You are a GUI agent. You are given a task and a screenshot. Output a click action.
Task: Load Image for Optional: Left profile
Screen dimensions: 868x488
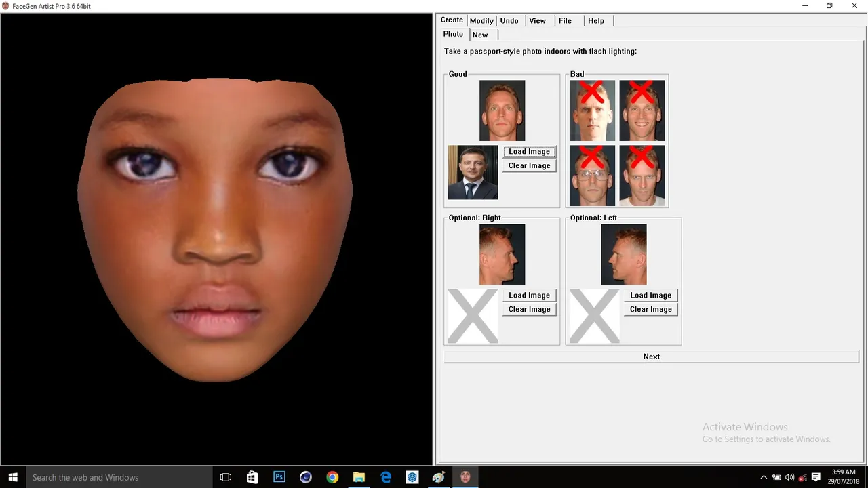click(651, 296)
